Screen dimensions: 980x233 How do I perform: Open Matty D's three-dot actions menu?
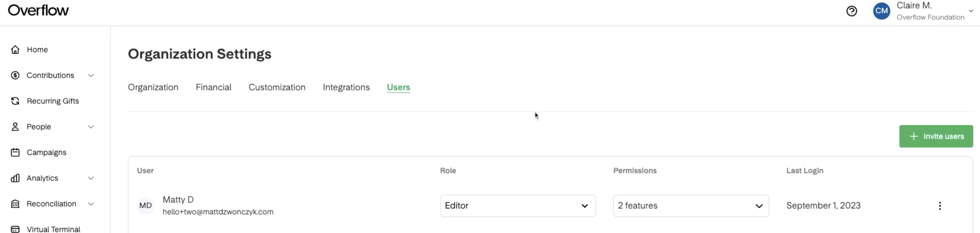(940, 206)
